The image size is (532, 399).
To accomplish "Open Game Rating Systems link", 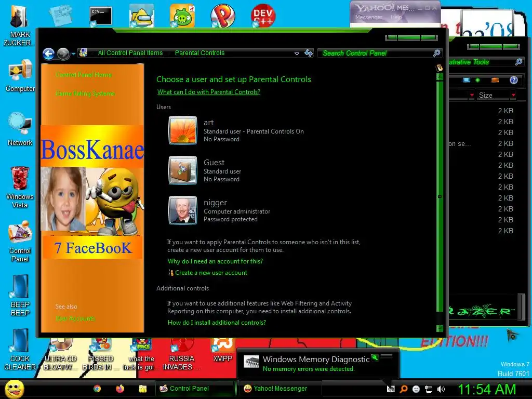I will click(x=85, y=94).
